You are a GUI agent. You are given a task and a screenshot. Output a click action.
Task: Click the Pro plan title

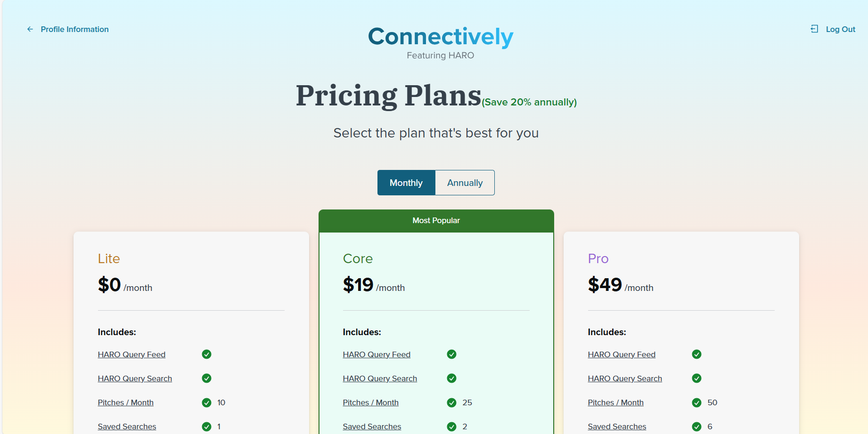tap(598, 258)
